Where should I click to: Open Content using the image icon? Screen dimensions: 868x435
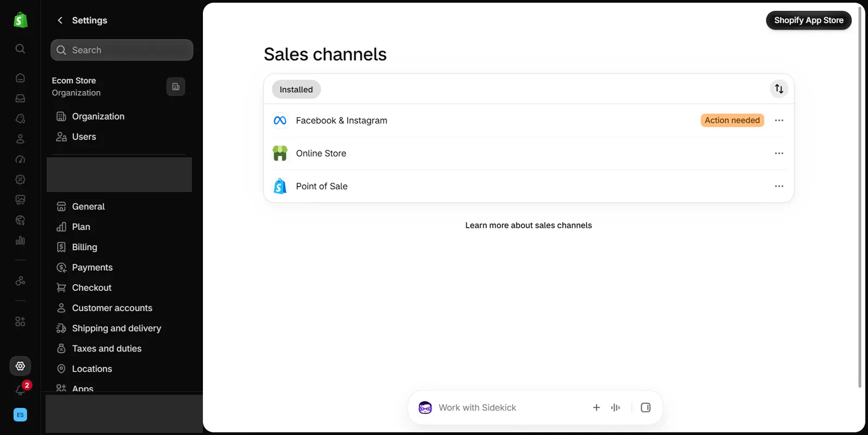pos(21,200)
